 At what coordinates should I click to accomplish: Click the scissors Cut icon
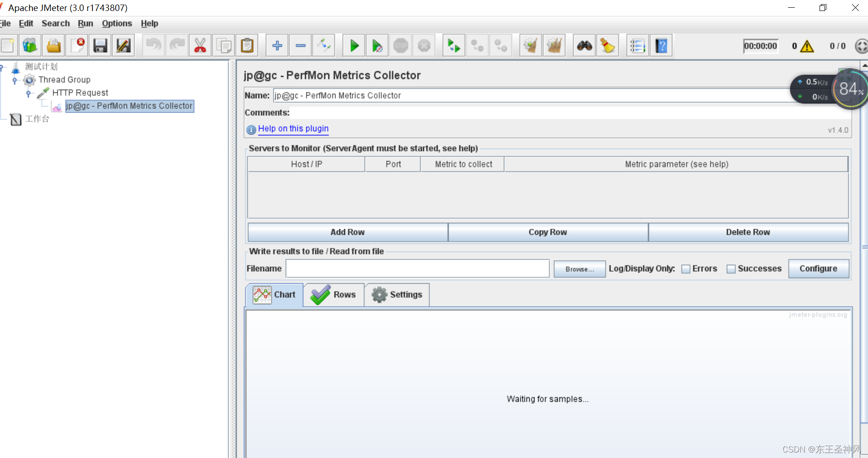click(200, 46)
